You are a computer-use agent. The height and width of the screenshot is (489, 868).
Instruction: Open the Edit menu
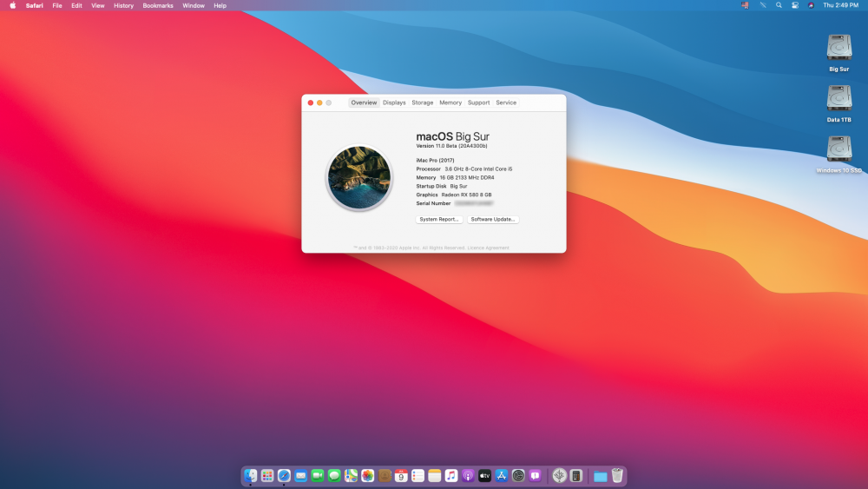76,5
